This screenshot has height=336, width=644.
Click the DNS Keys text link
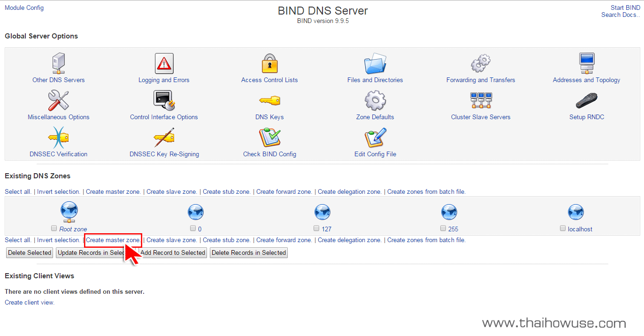click(x=269, y=117)
